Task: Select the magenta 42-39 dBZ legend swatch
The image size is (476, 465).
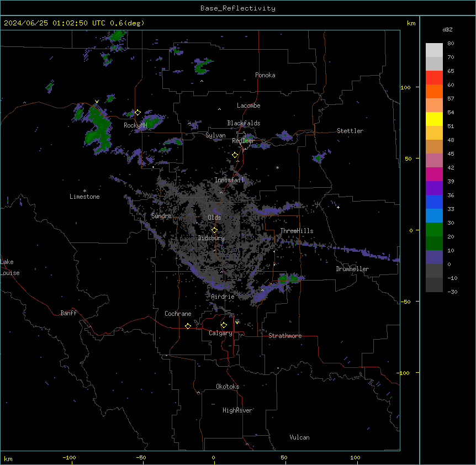Action: click(x=434, y=174)
